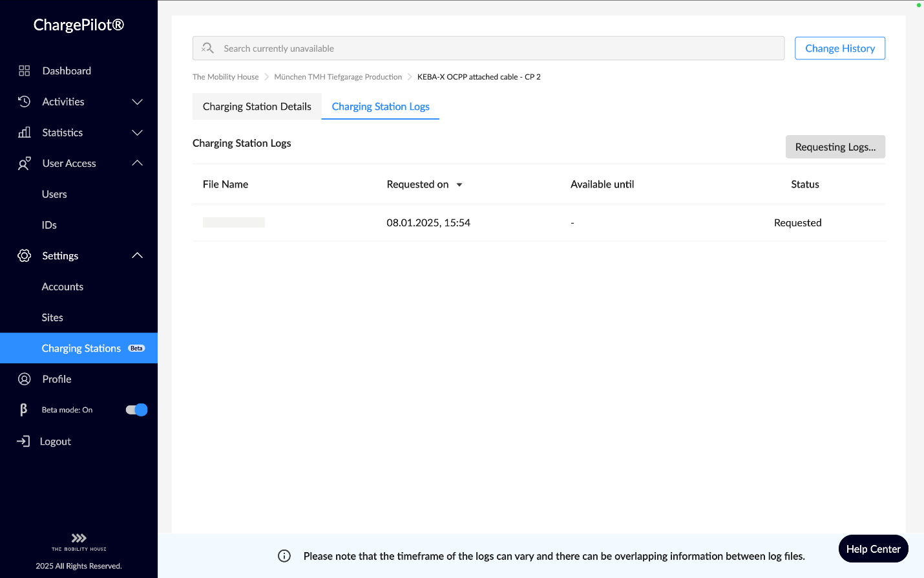Go to Accounts settings
The image size is (924, 578).
(x=63, y=286)
